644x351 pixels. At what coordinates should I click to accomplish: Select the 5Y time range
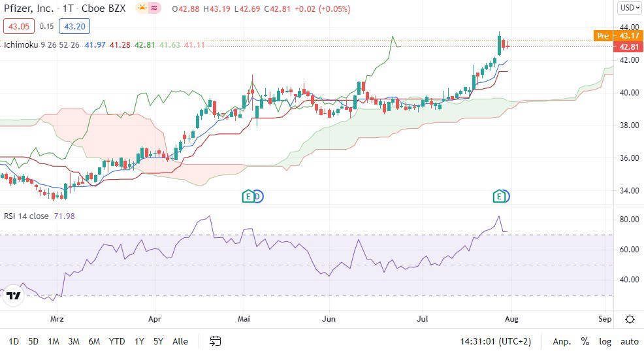point(159,341)
